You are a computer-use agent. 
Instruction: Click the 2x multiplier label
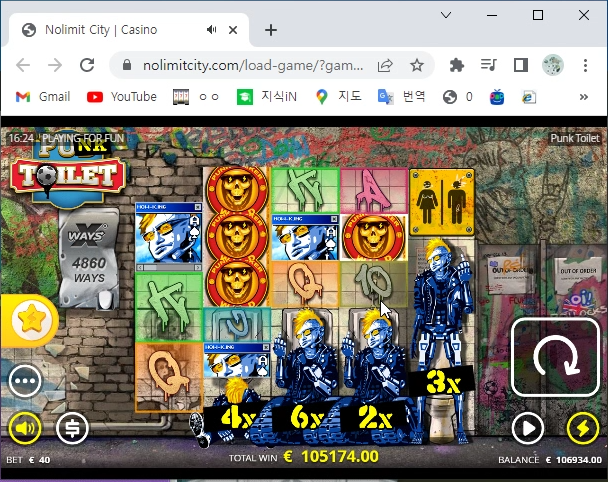pyautogui.click(x=375, y=418)
